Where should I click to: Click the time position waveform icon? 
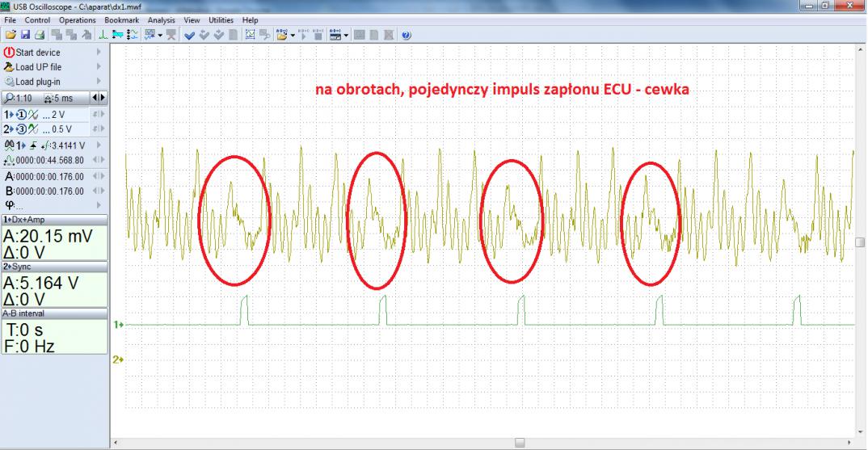pyautogui.click(x=9, y=160)
